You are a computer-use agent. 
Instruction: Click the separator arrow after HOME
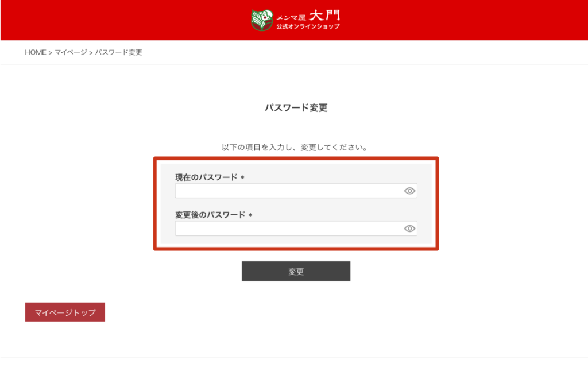pos(51,53)
